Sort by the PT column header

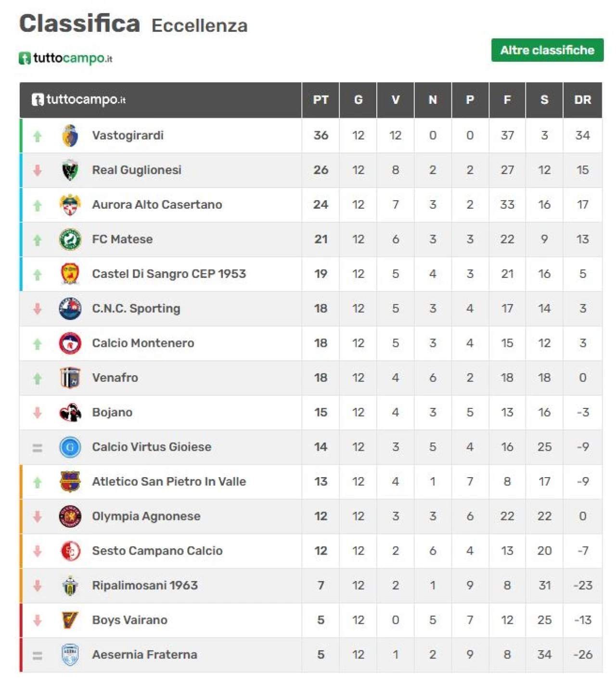[x=321, y=100]
